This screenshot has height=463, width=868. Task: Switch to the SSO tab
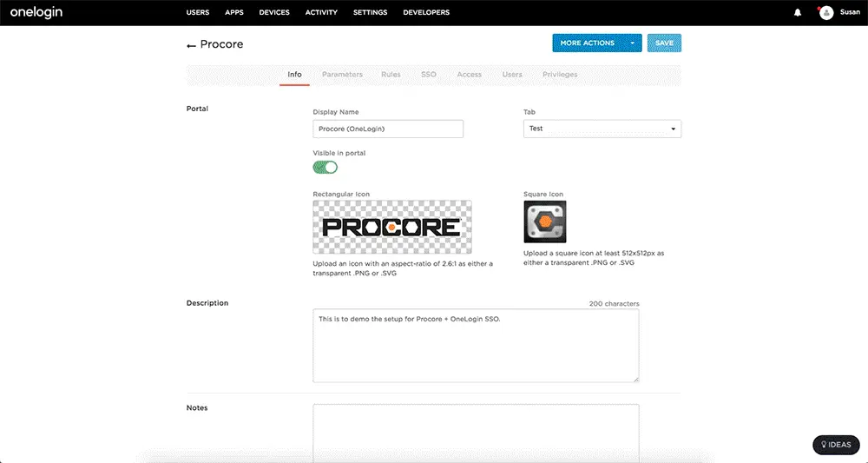pyautogui.click(x=429, y=74)
